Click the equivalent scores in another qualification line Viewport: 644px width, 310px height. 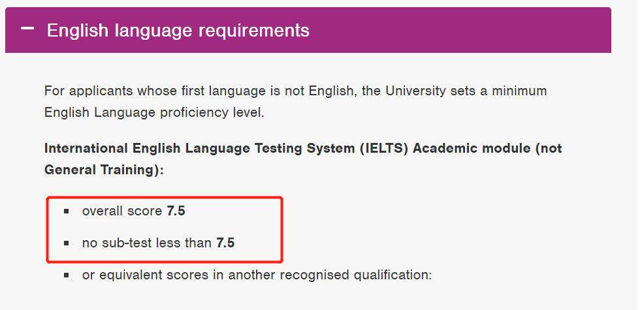point(257,275)
